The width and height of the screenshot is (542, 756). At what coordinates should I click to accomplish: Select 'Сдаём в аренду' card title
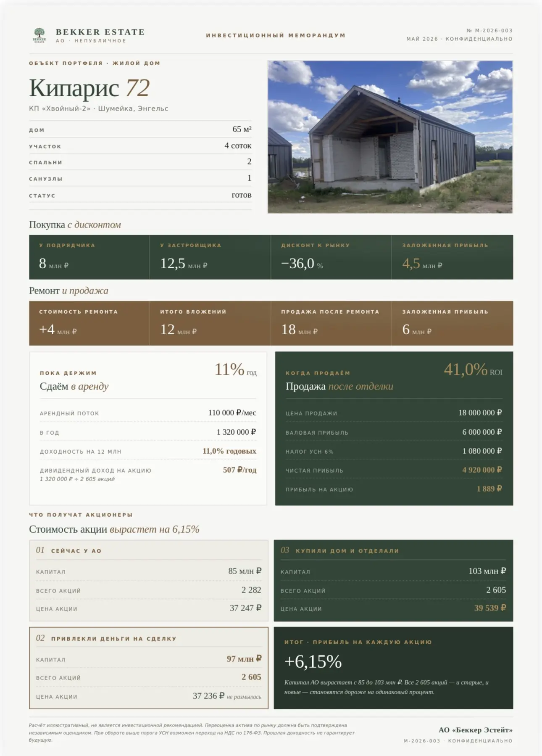point(74,386)
